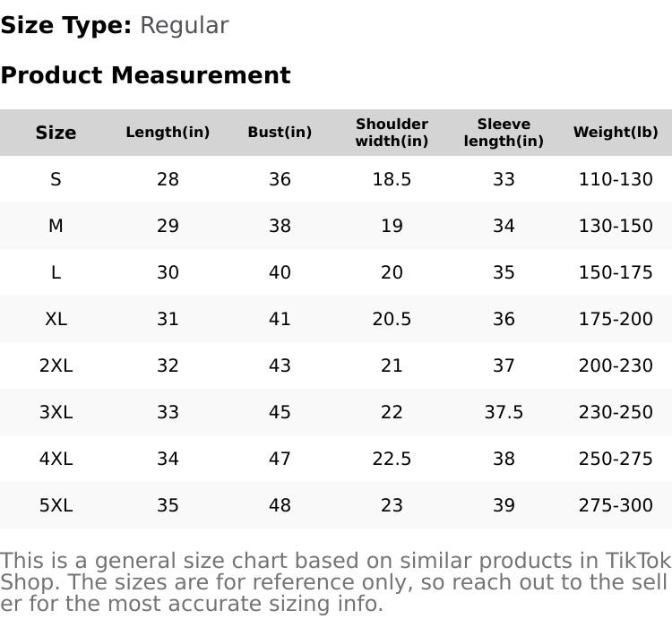Select the 37.5 sleeve length value
The image size is (672, 636).
[504, 412]
